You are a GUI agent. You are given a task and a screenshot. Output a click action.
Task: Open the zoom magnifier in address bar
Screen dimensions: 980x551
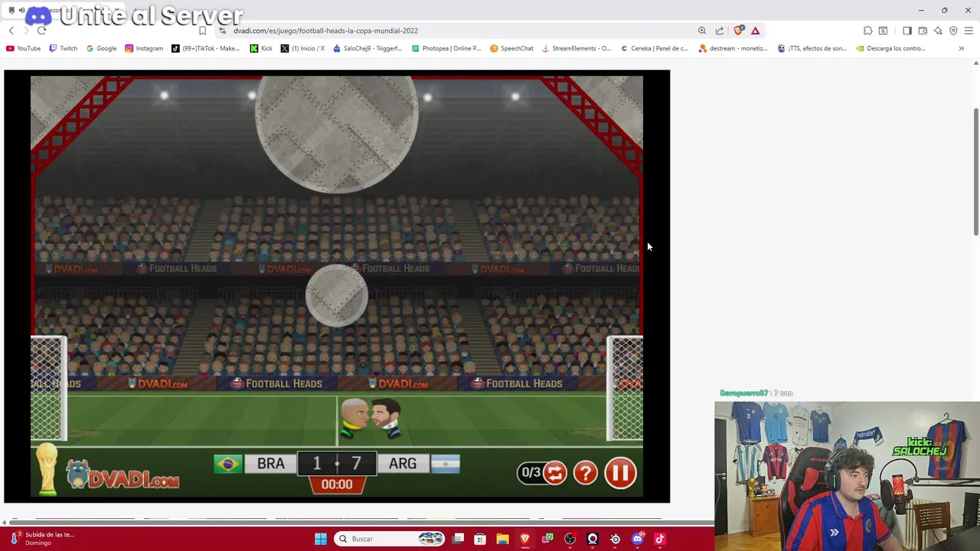point(702,31)
